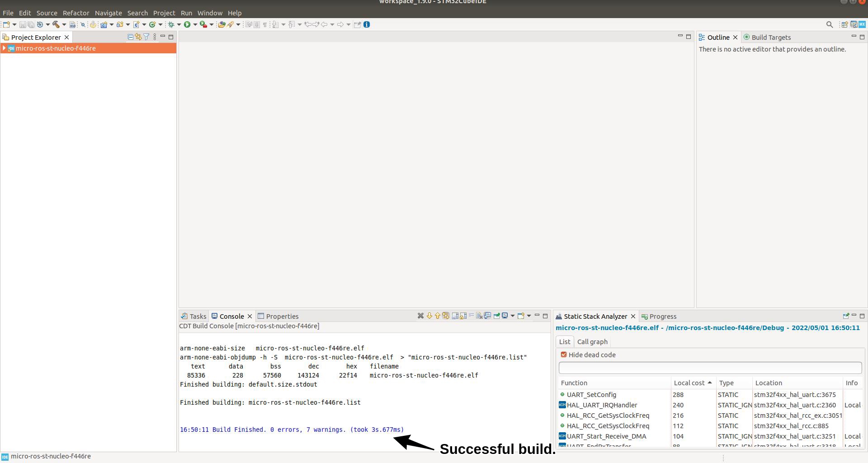Screen dimensions: 868x463
Task: Select the HAL_UART_IRQHandler function row
Action: (x=710, y=405)
